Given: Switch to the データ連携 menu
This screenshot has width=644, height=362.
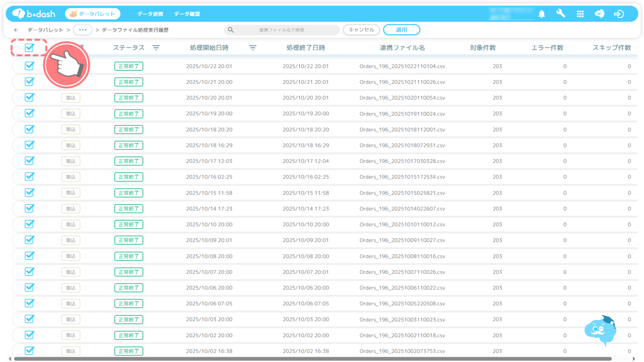Looking at the screenshot, I should [x=150, y=14].
